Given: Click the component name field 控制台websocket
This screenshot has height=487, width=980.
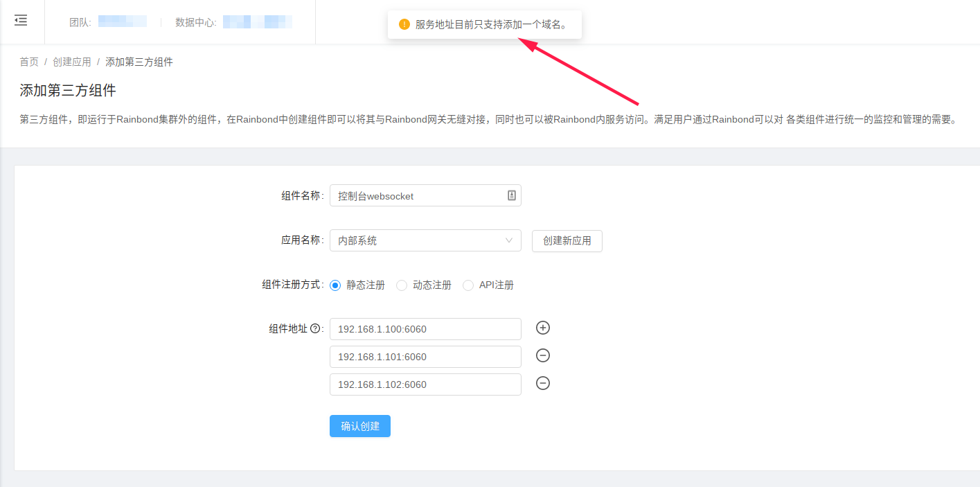Looking at the screenshot, I should coord(425,195).
